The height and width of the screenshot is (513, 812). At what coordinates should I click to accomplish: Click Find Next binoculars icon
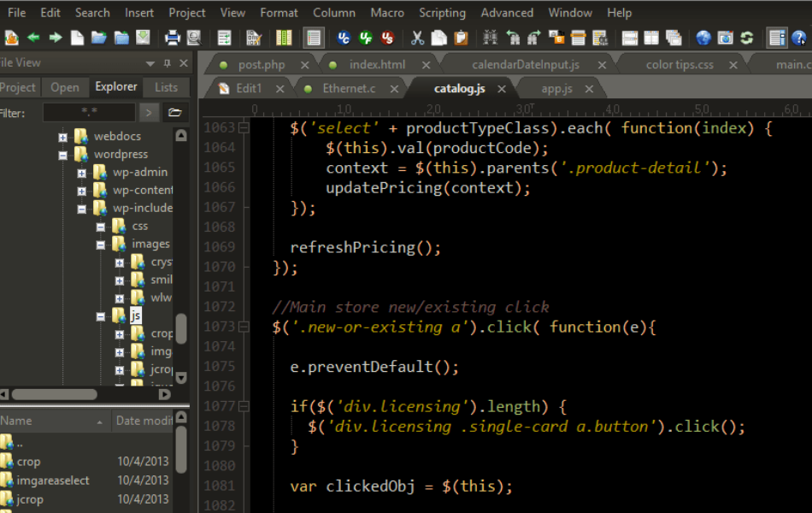[534, 38]
